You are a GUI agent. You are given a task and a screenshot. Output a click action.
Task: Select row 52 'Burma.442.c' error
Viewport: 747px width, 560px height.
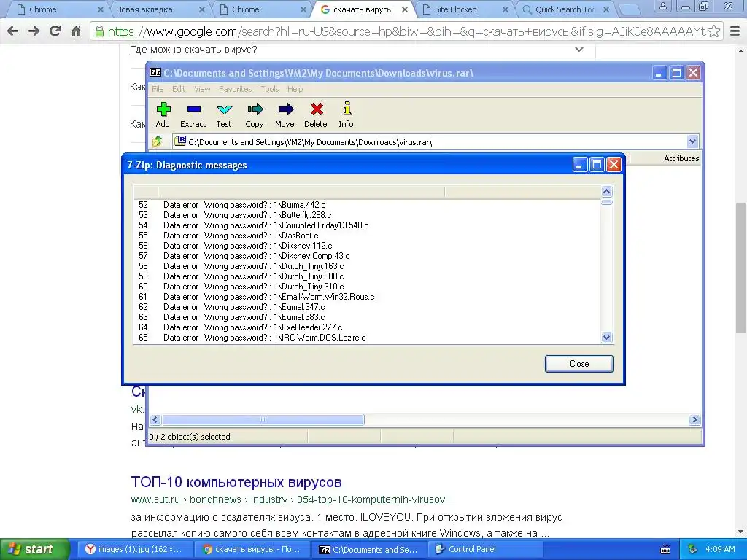point(367,205)
